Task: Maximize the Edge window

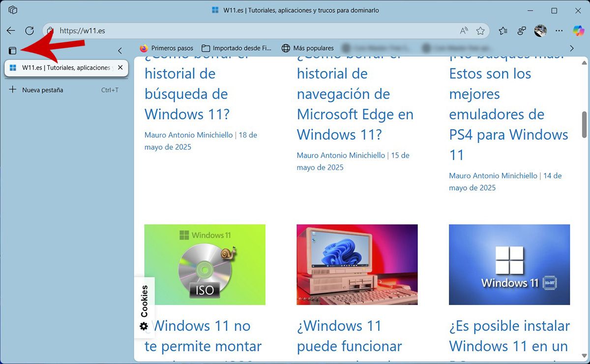Action: (x=554, y=10)
